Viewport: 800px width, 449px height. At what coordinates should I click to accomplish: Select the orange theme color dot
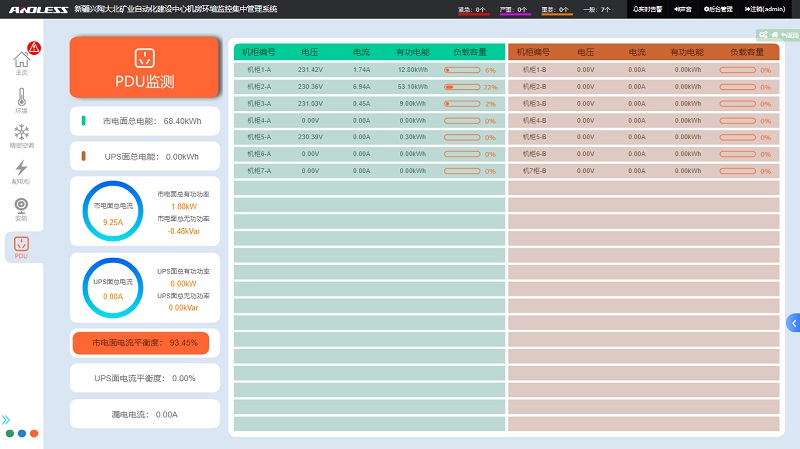point(34,434)
